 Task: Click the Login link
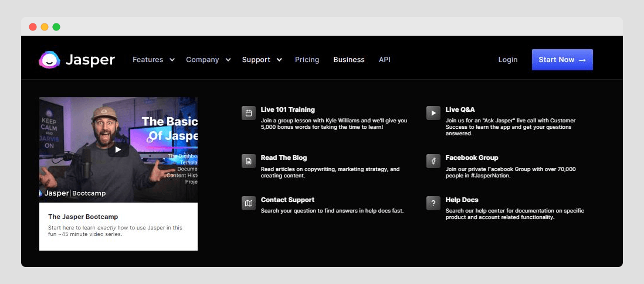(x=508, y=60)
